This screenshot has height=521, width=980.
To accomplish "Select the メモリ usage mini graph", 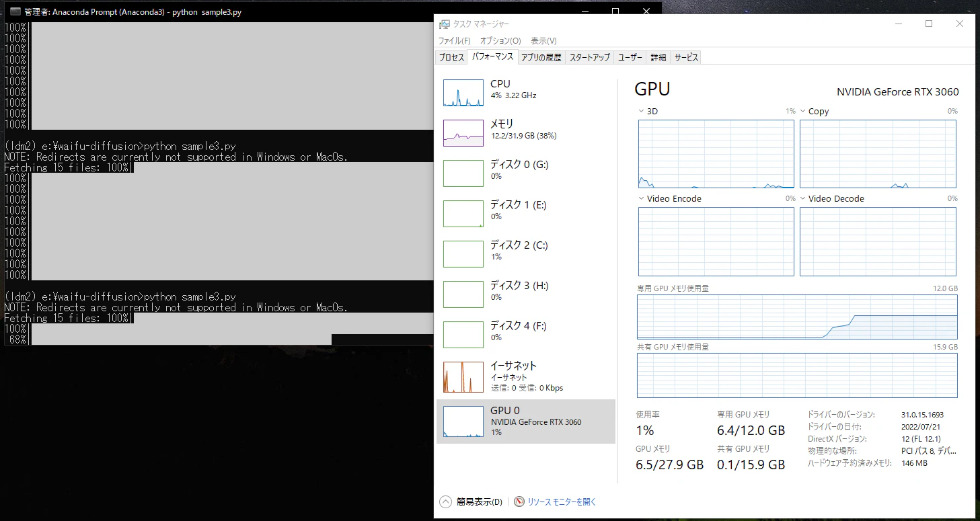I will 463,133.
